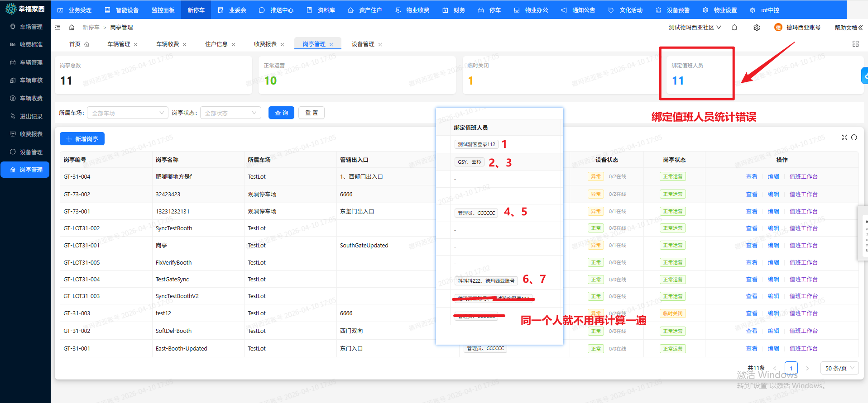Open 值班工作台 for booth GT-31-004
The image size is (868, 403).
pyautogui.click(x=803, y=177)
